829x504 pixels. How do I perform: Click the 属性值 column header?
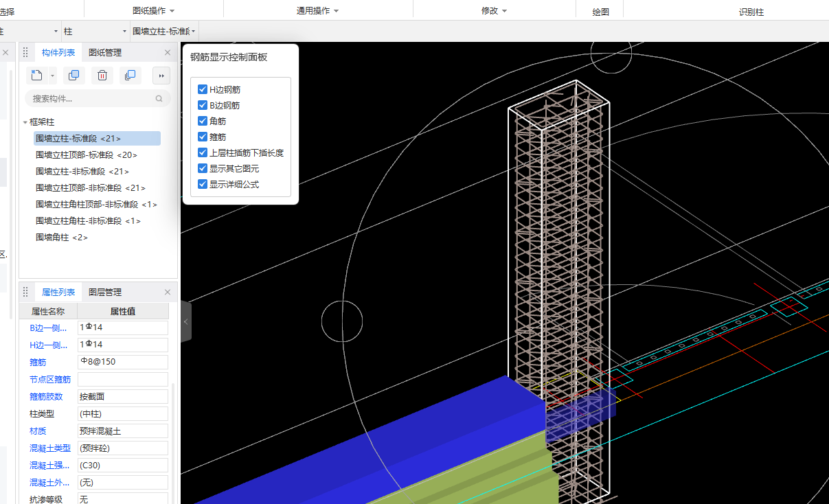coord(123,311)
